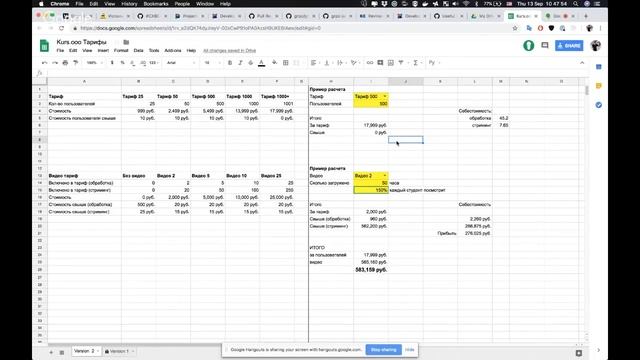The height and width of the screenshot is (360, 640).
Task: Click the insert comment icon
Action: (380, 63)
